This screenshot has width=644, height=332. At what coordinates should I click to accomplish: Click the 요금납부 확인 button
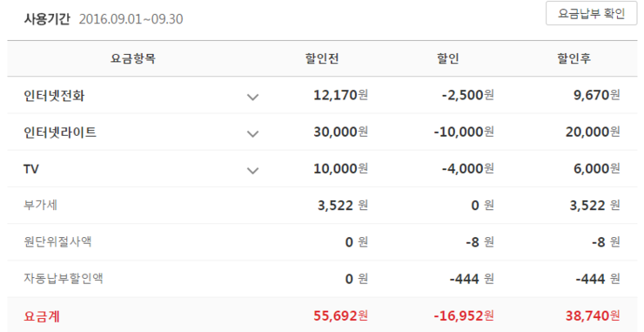(591, 14)
